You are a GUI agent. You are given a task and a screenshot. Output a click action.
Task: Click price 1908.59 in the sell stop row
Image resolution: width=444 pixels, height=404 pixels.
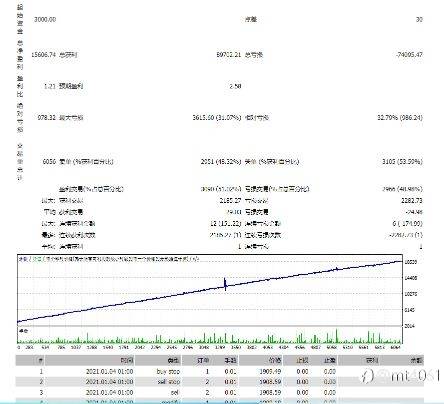click(x=270, y=382)
